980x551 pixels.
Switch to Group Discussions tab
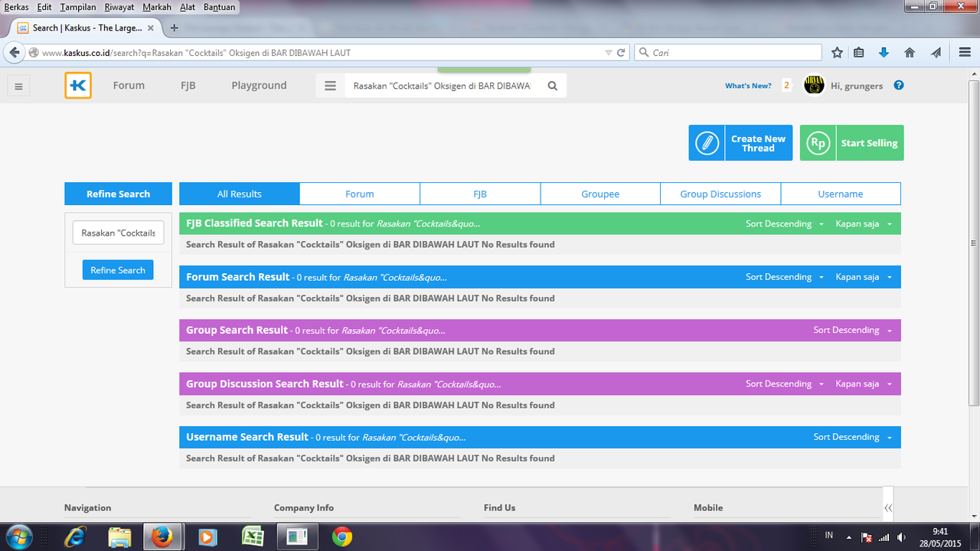pos(720,194)
